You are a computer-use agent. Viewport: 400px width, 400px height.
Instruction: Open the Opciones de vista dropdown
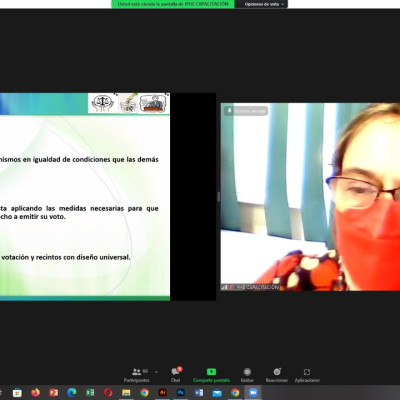pyautogui.click(x=261, y=4)
